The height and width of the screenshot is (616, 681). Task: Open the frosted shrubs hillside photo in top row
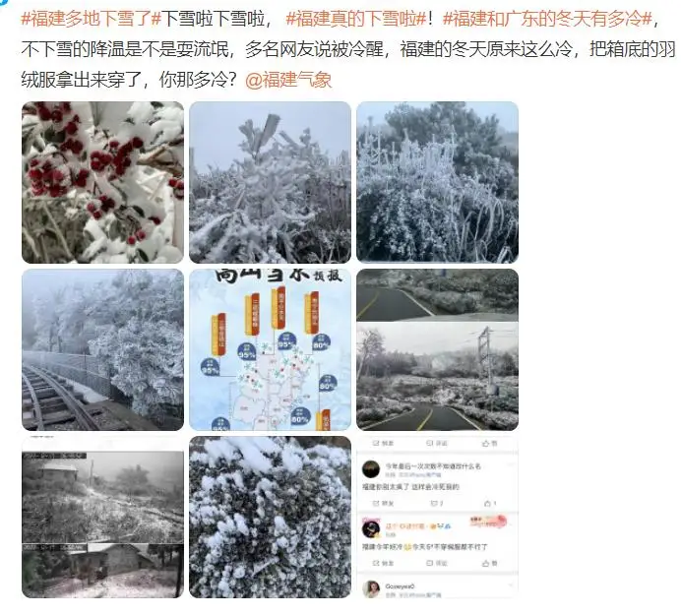(x=437, y=182)
